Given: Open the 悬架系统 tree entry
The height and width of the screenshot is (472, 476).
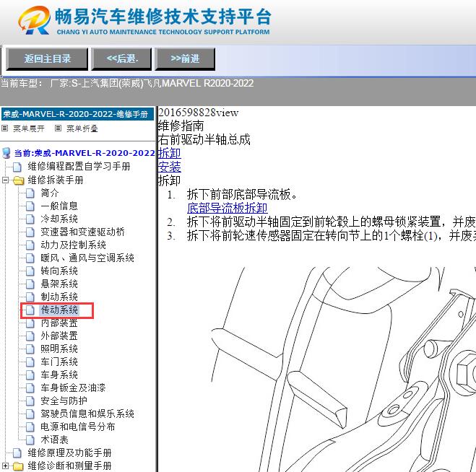Looking at the screenshot, I should click(59, 284).
